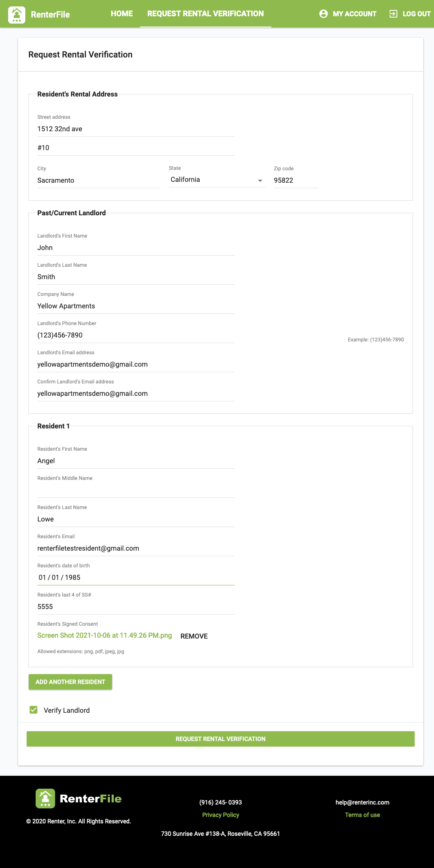Open the Terms of use link

pyautogui.click(x=362, y=815)
